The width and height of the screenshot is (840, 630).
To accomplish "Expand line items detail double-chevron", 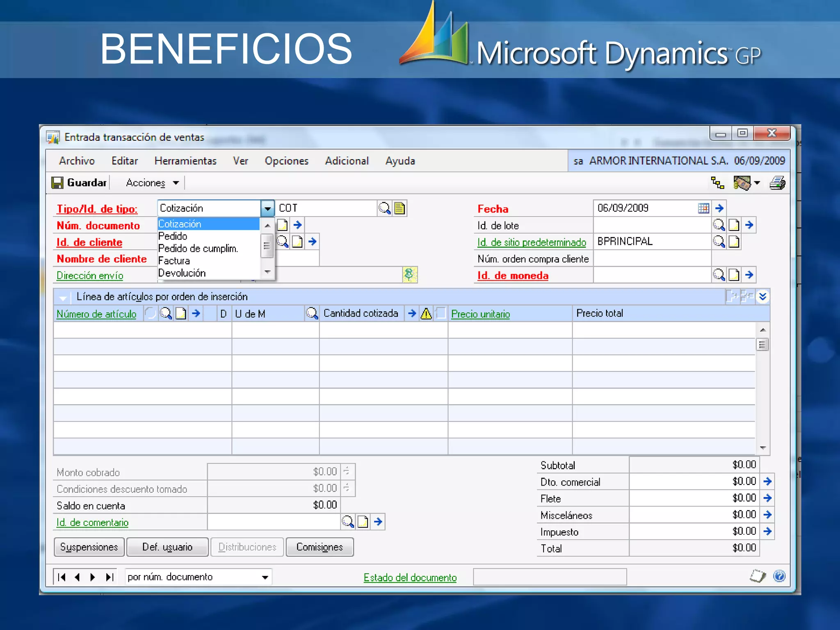I will pyautogui.click(x=762, y=297).
